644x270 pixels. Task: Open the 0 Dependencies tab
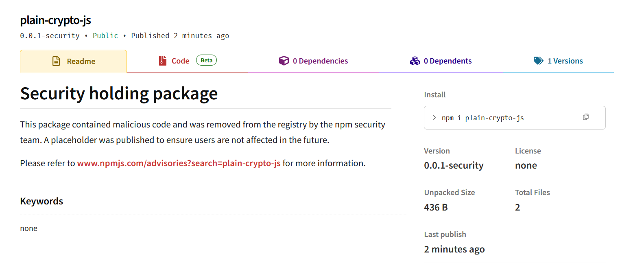tap(320, 61)
